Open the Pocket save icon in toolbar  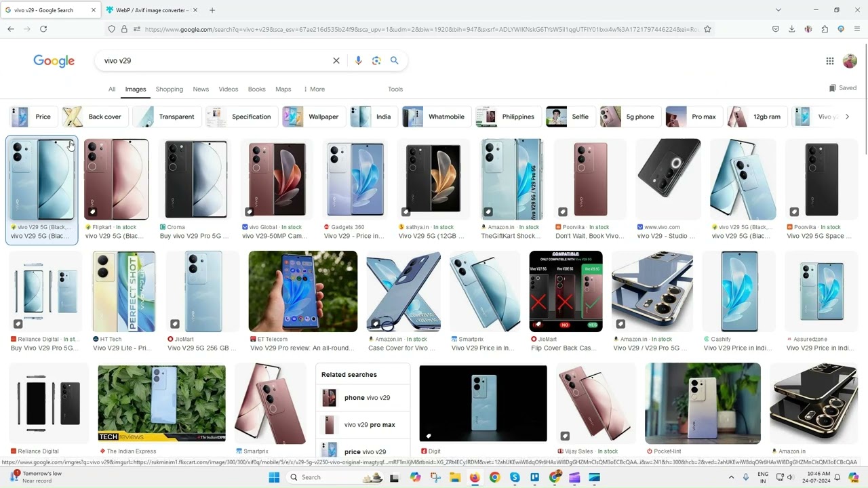[776, 29]
